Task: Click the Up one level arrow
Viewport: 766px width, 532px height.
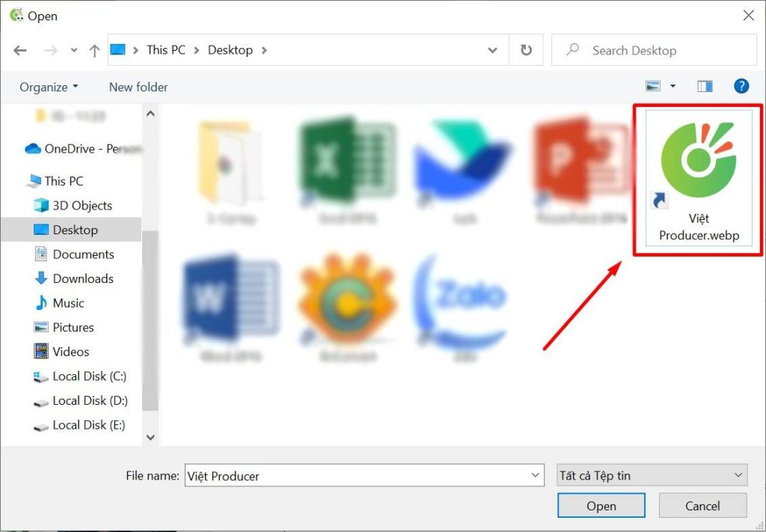Action: [94, 51]
